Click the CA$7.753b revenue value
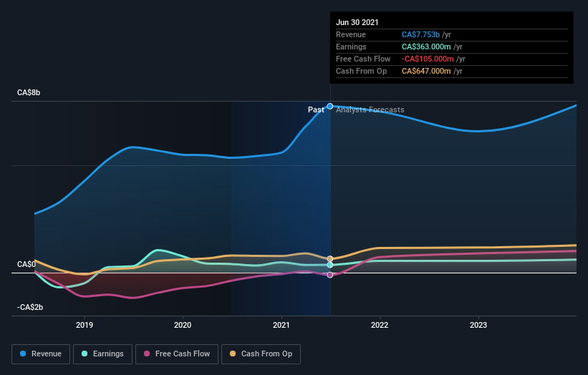Screen dimensions: 588x375 [x=420, y=34]
